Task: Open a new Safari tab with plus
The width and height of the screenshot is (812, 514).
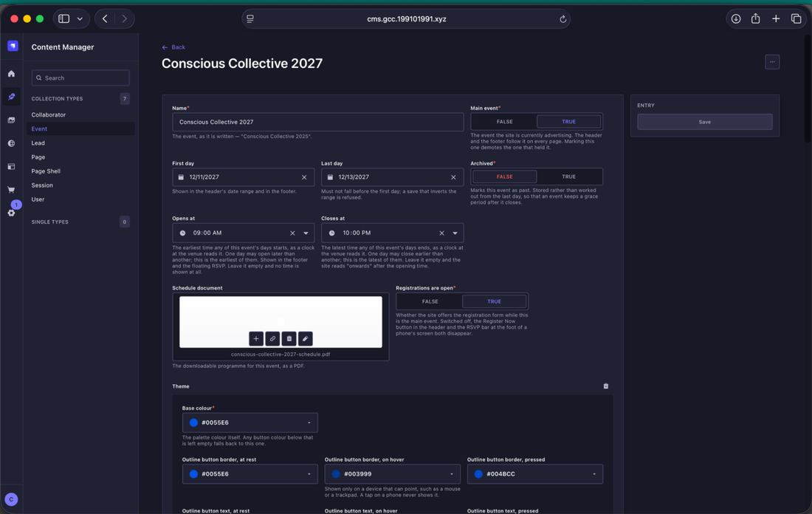Action: [x=776, y=18]
